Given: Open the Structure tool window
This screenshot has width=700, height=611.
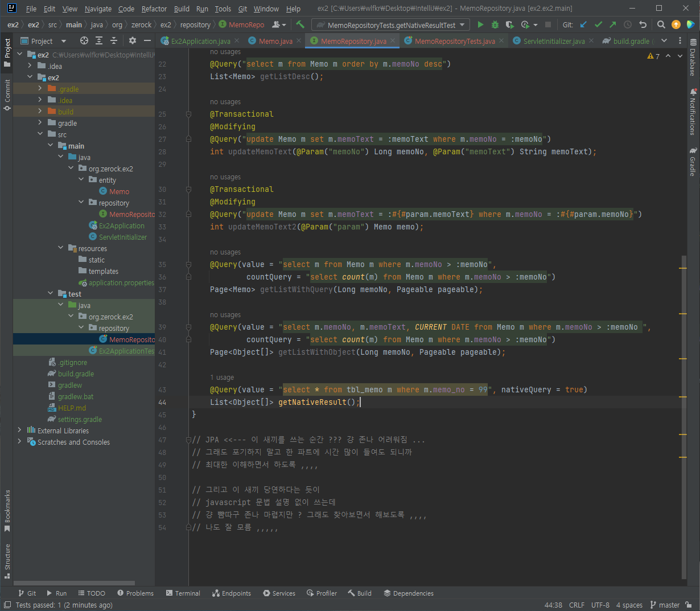Looking at the screenshot, I should tap(7, 561).
